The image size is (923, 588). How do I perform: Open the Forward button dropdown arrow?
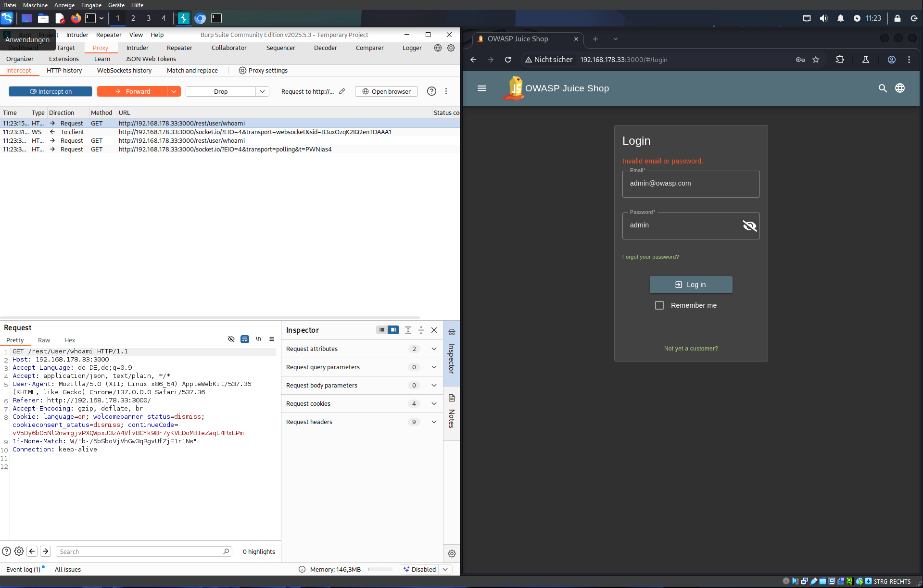tap(174, 91)
